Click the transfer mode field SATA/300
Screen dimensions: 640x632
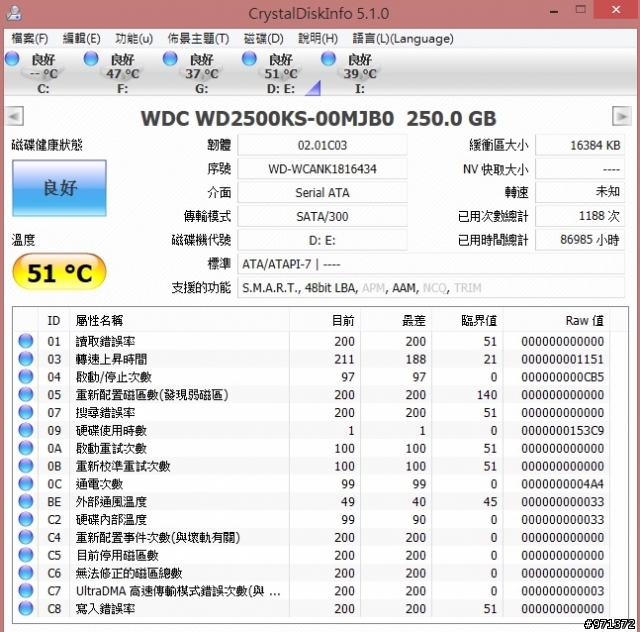tap(322, 216)
